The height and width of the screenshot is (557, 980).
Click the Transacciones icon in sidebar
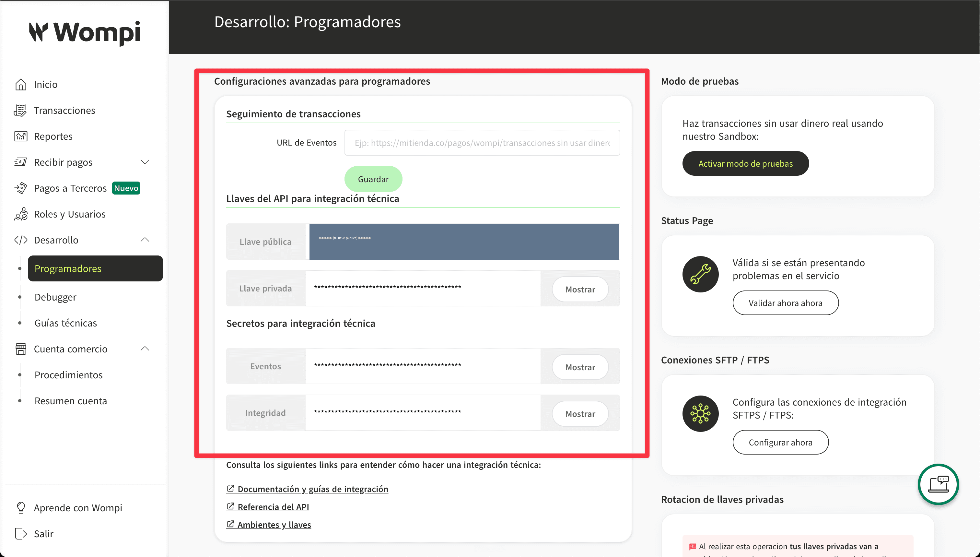(20, 110)
